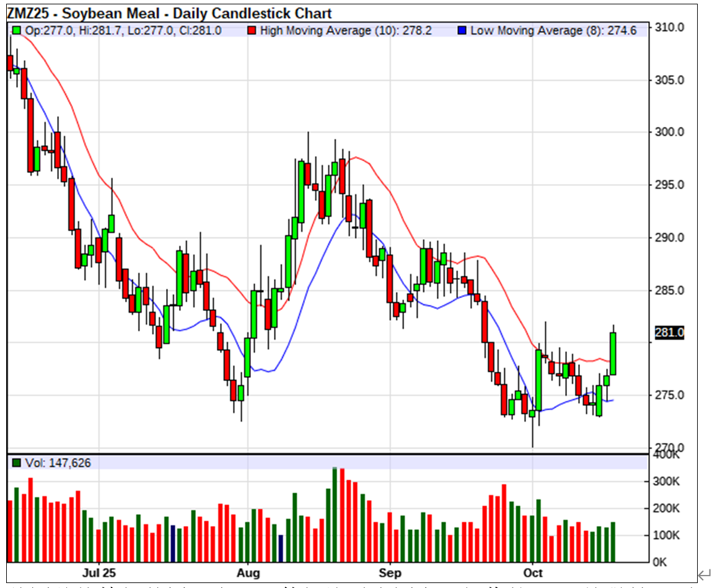Click the Jul 25 date label
The height and width of the screenshot is (588, 712).
coord(100,572)
